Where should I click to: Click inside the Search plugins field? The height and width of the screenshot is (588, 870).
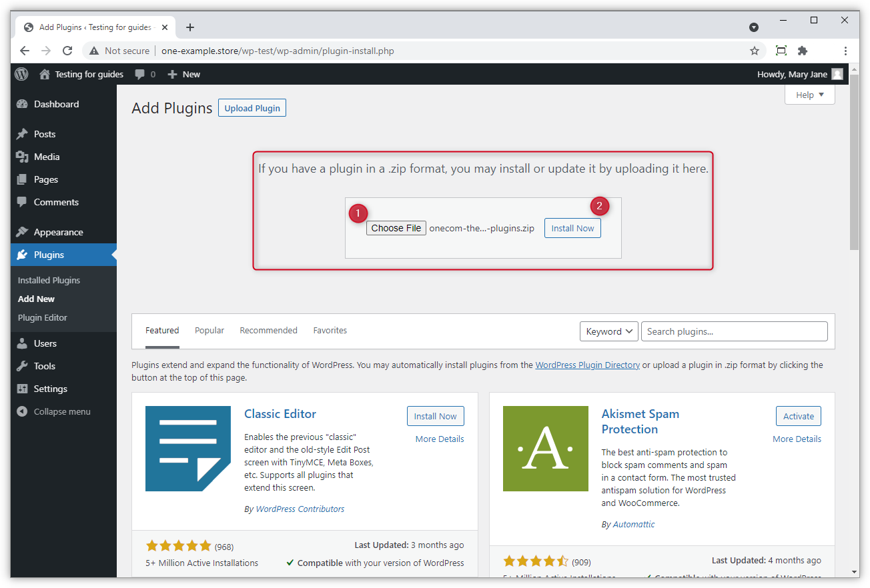pos(734,331)
